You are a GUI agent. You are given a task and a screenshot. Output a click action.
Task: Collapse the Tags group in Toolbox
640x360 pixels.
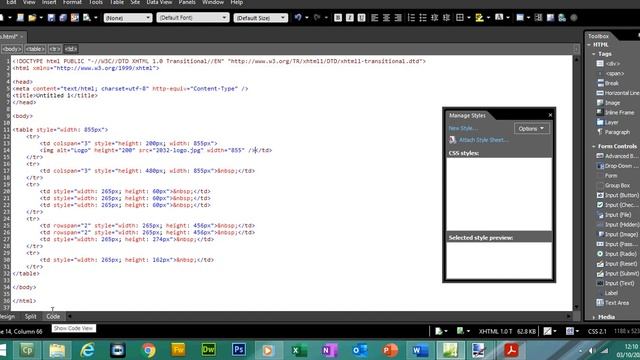[594, 54]
